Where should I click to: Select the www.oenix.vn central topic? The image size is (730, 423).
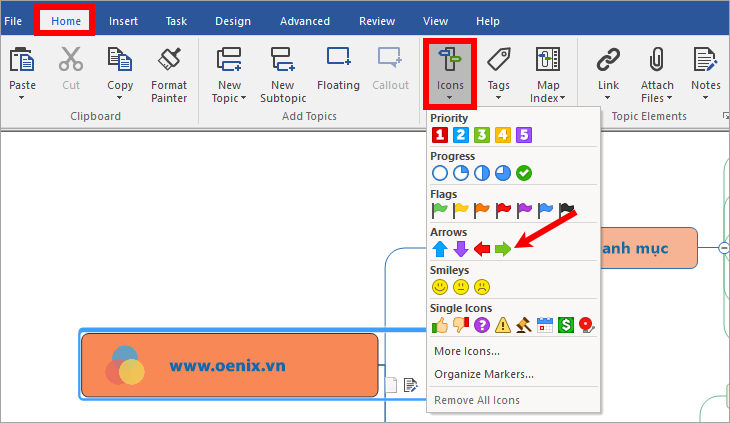(230, 365)
